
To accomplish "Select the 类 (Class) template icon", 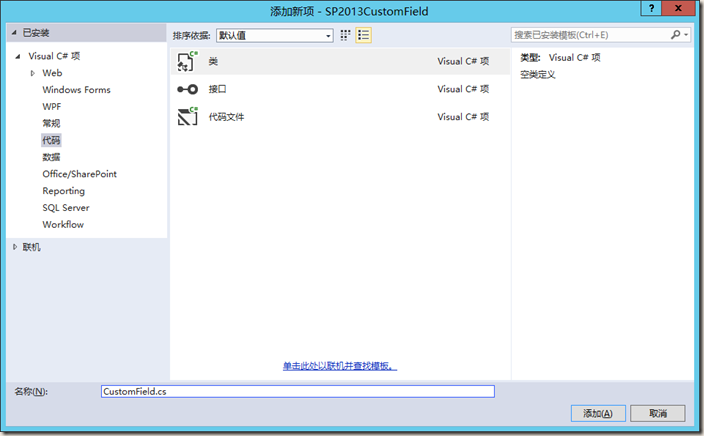I will click(x=188, y=61).
